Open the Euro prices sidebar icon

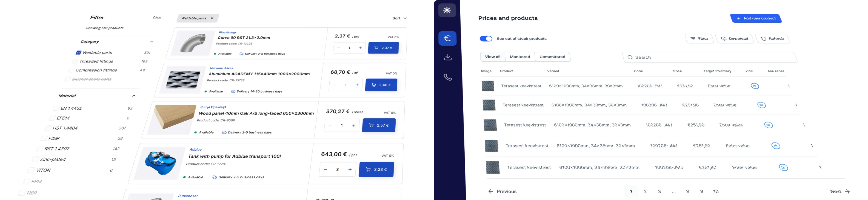tap(447, 38)
